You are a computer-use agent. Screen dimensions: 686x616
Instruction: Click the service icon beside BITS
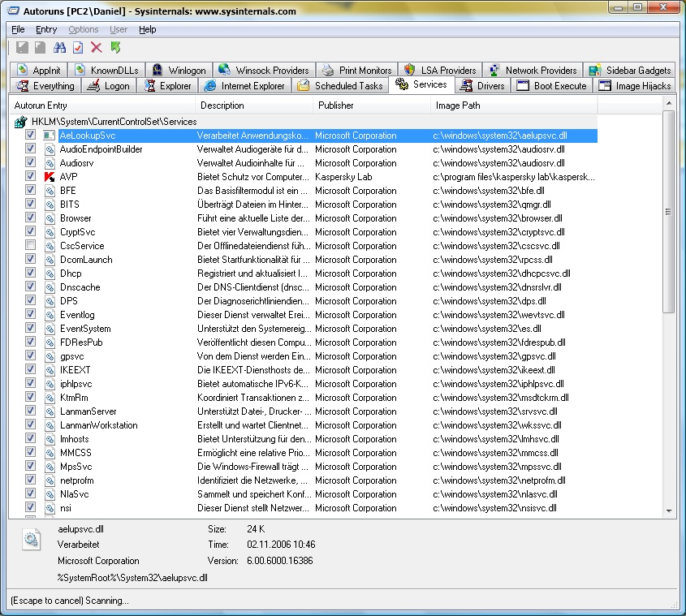pyautogui.click(x=50, y=205)
